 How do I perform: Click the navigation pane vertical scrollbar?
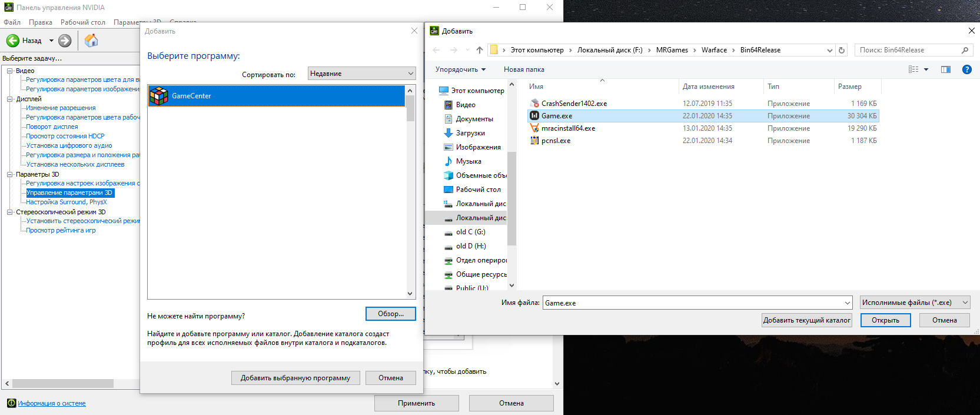point(511,198)
